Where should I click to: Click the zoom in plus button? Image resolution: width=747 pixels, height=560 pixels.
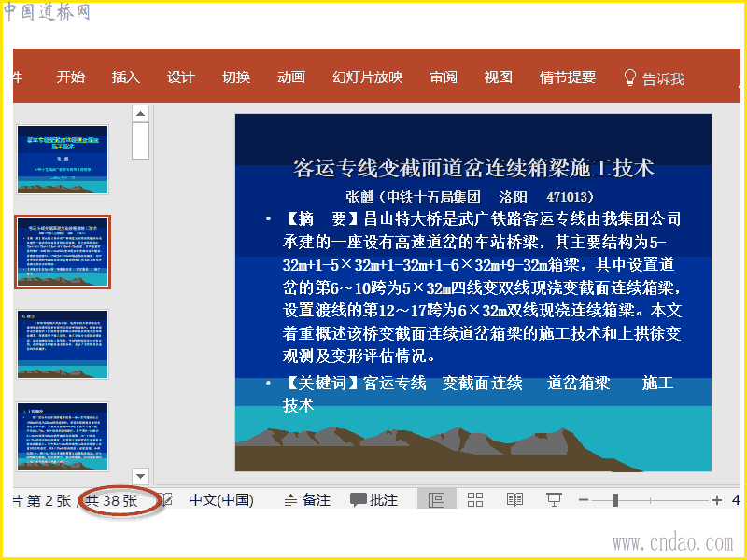tap(717, 500)
